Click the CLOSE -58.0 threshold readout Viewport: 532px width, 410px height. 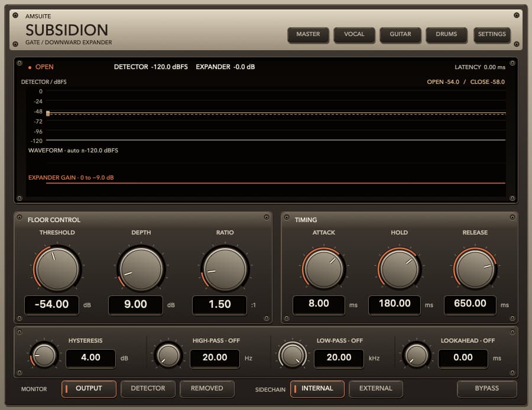tap(488, 82)
